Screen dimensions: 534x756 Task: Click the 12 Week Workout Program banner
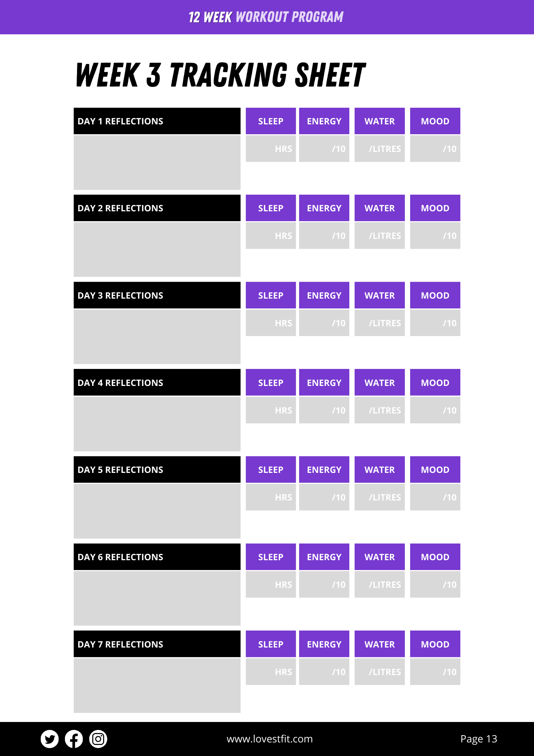click(x=266, y=17)
